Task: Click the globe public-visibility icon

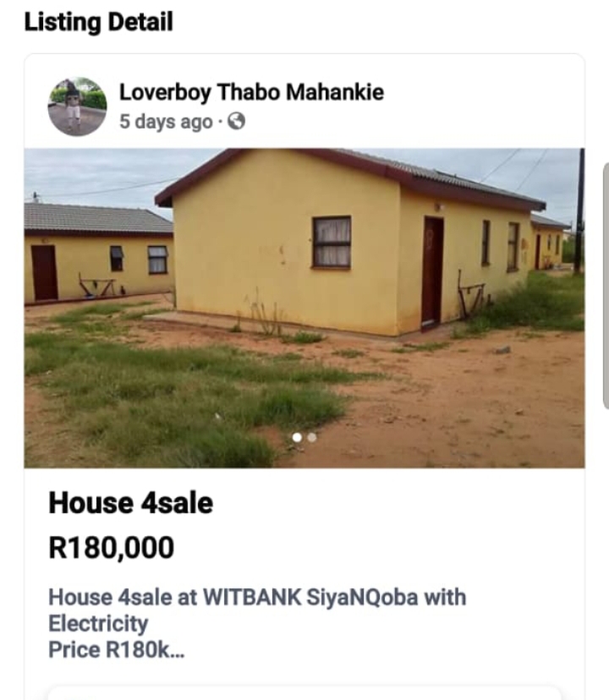Action: point(237,122)
